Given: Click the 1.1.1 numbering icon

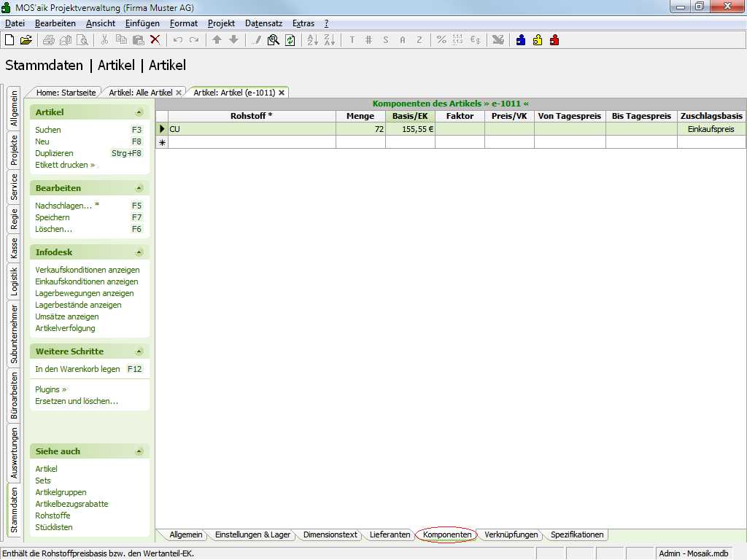Looking at the screenshot, I should pos(458,40).
